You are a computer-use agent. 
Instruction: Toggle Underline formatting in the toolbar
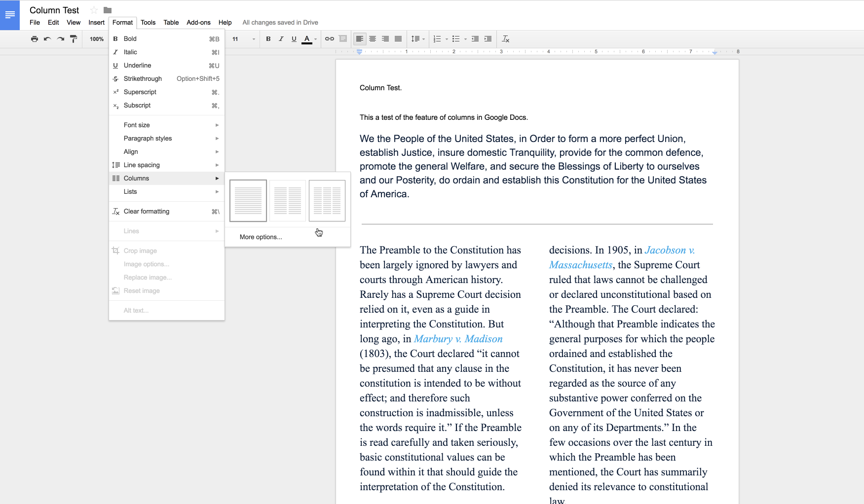point(294,38)
